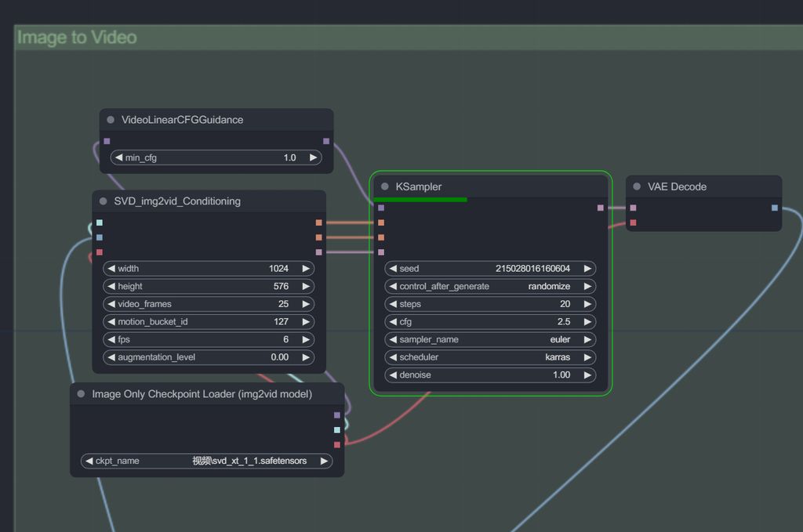Click the sampler_name euler dropdown
Screen dimensions: 803x532
tap(490, 339)
